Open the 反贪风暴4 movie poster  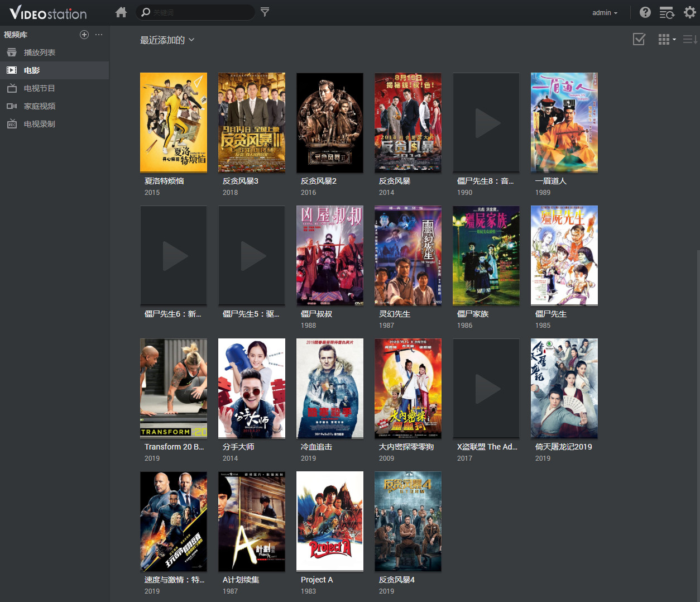[x=408, y=521]
